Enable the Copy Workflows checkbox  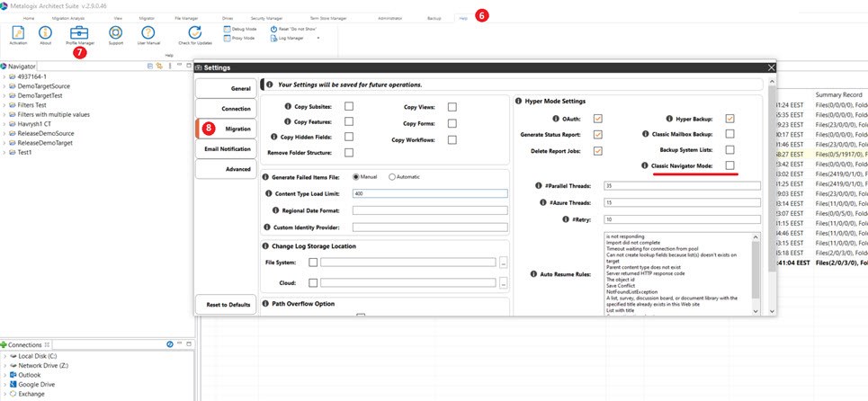point(452,140)
